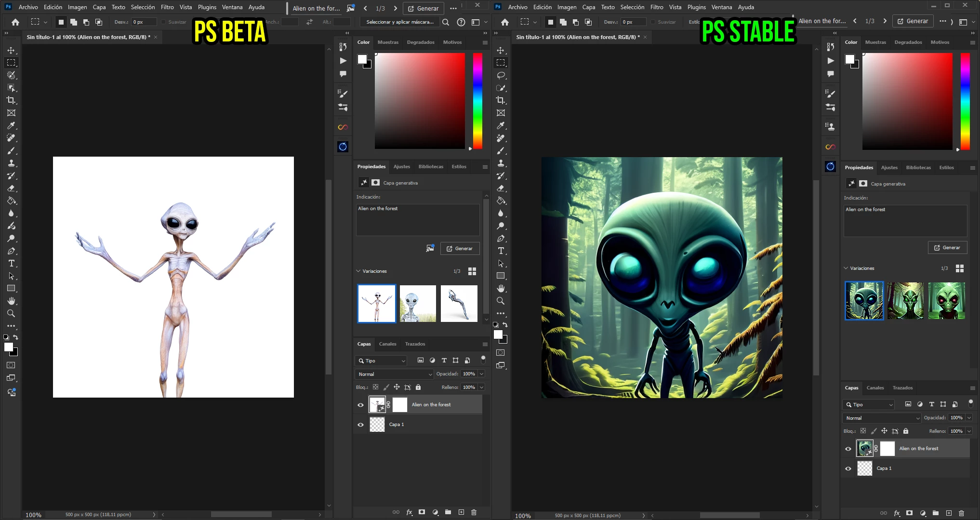Collapse the Variaciones section in PS Stable
This screenshot has width=980, height=520.
pos(846,268)
